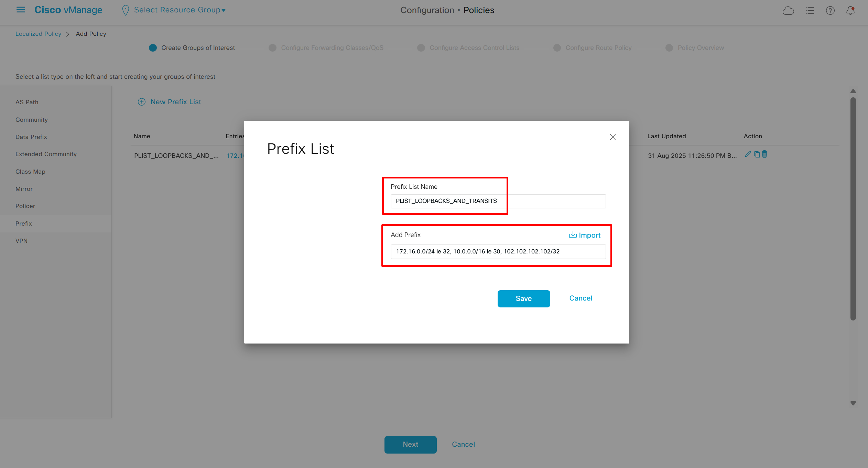Click the edit pencil icon for PLIST_LOOPBACKS row
This screenshot has width=868, height=468.
[748, 154]
